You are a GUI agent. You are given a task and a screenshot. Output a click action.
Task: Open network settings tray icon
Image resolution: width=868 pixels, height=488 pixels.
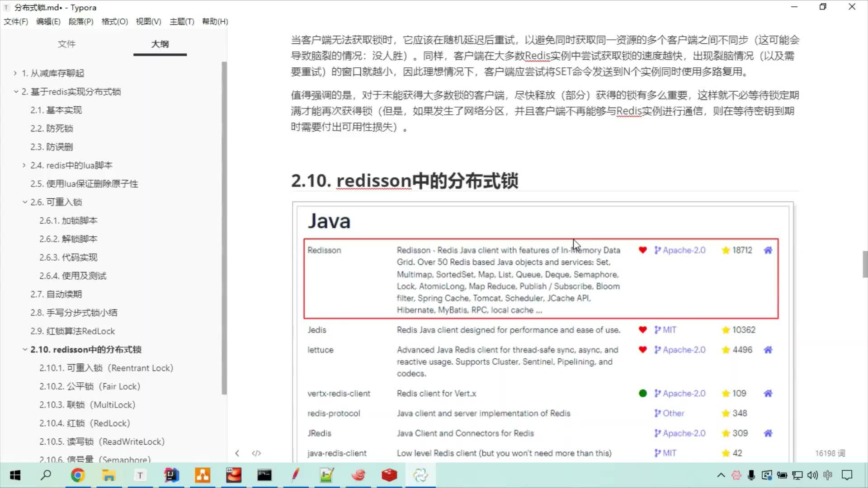click(x=797, y=475)
